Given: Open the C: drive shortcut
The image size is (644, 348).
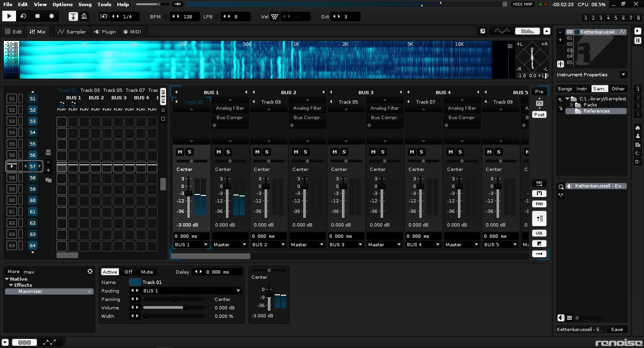Looking at the screenshot, I should click(x=637, y=154).
